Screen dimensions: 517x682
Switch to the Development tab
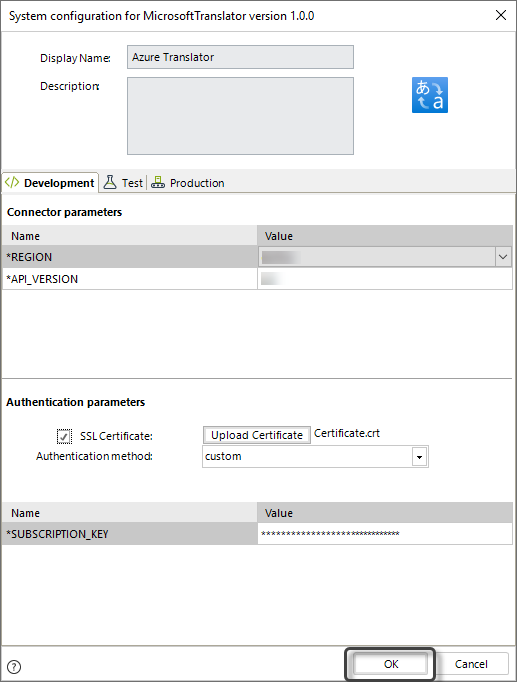[x=50, y=183]
